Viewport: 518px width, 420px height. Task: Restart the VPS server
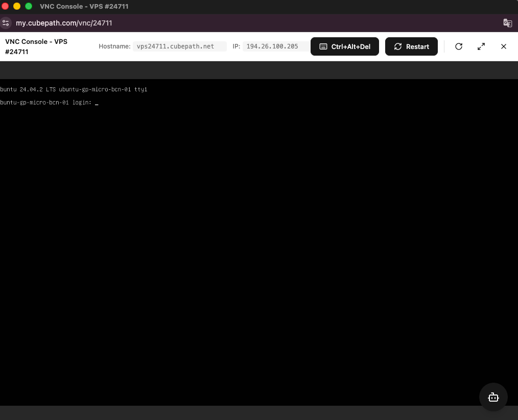pos(411,46)
